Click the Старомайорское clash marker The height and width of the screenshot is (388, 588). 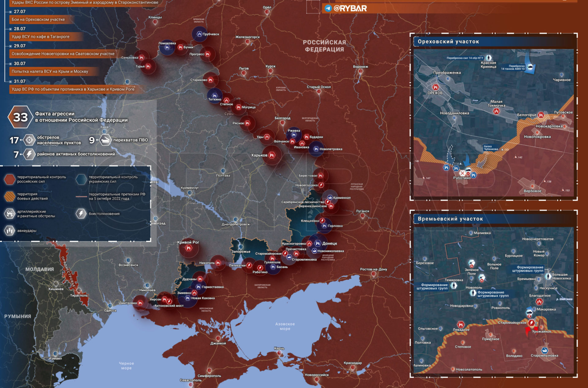532,323
